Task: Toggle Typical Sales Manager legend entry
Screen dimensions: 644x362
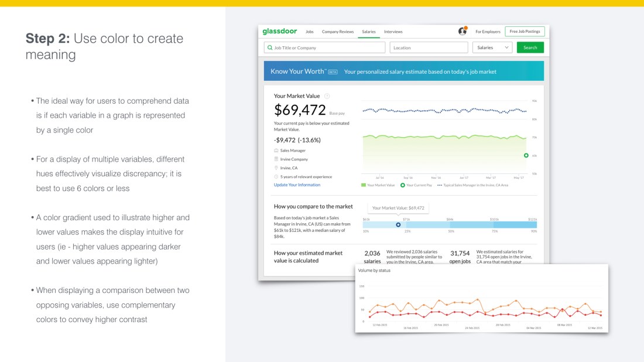Action: [x=472, y=185]
